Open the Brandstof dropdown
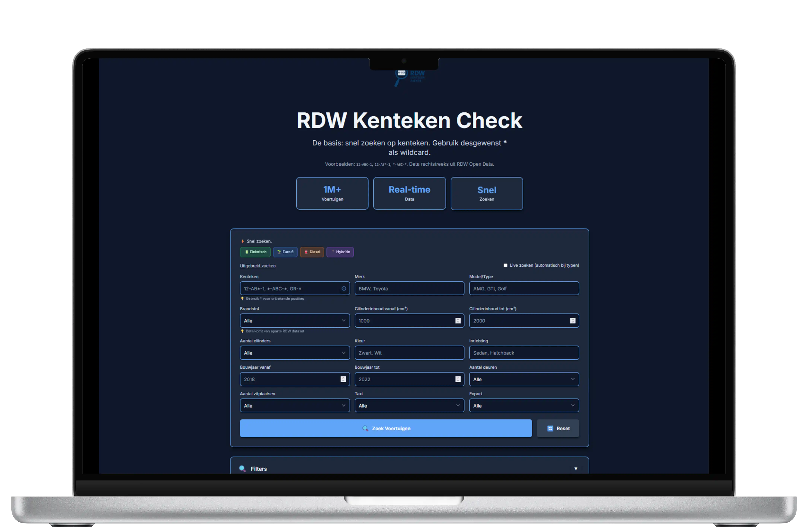The height and width of the screenshot is (532, 808). click(295, 321)
